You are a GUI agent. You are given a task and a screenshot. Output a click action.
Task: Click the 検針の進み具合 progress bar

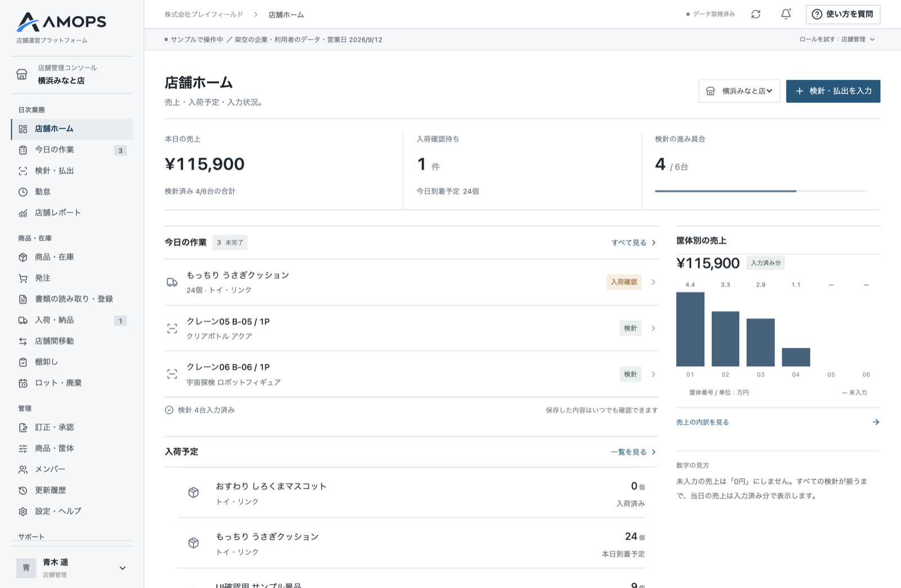point(761,191)
